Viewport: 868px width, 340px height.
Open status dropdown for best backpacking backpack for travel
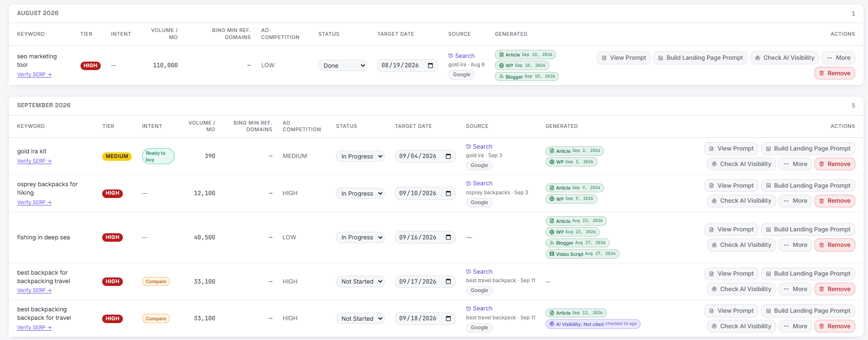(x=360, y=318)
